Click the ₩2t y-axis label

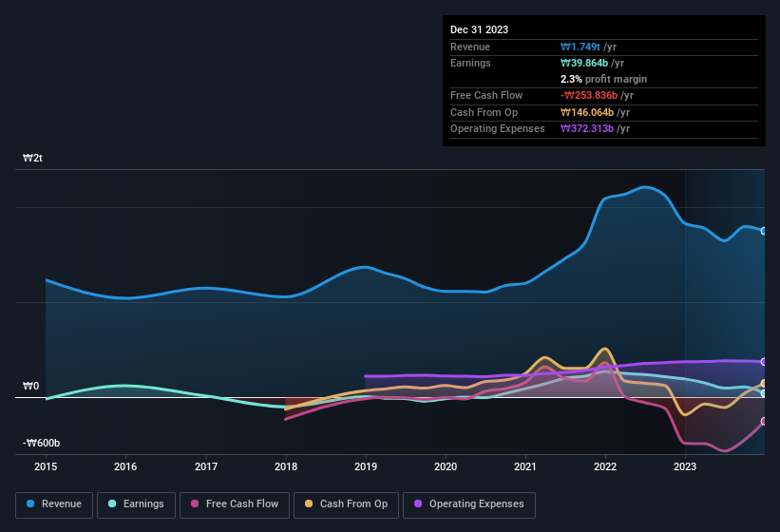(x=31, y=159)
